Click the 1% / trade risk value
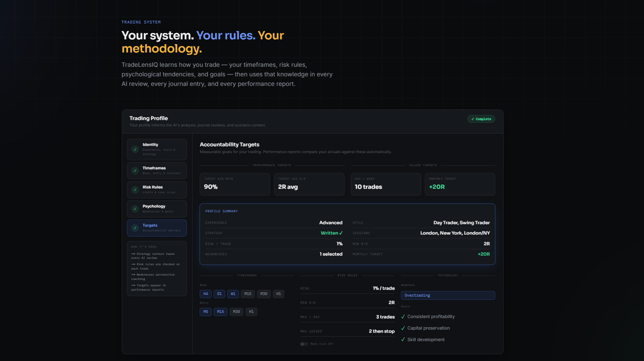Screen dimensions: 644x361 [384, 288]
